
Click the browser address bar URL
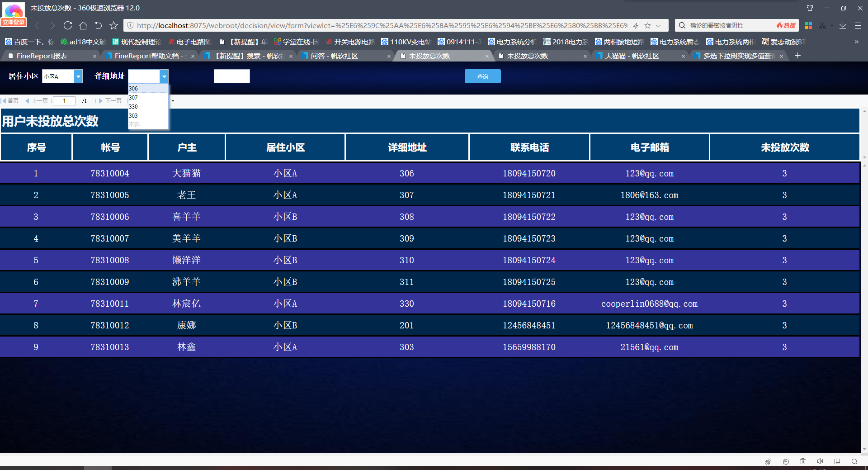click(382, 26)
